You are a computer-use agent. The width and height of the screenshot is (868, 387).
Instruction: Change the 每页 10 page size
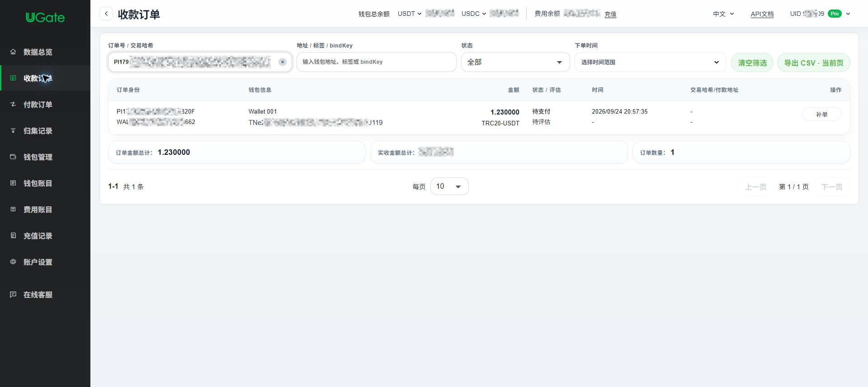point(449,186)
